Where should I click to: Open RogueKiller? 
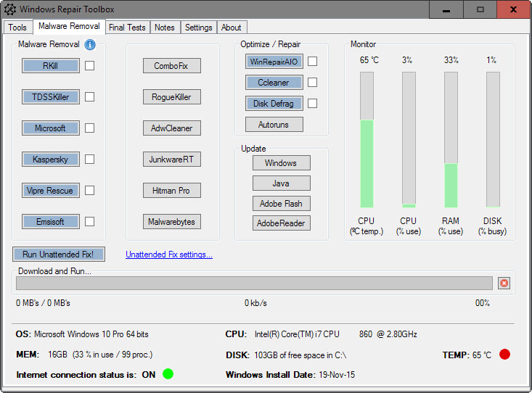click(172, 96)
